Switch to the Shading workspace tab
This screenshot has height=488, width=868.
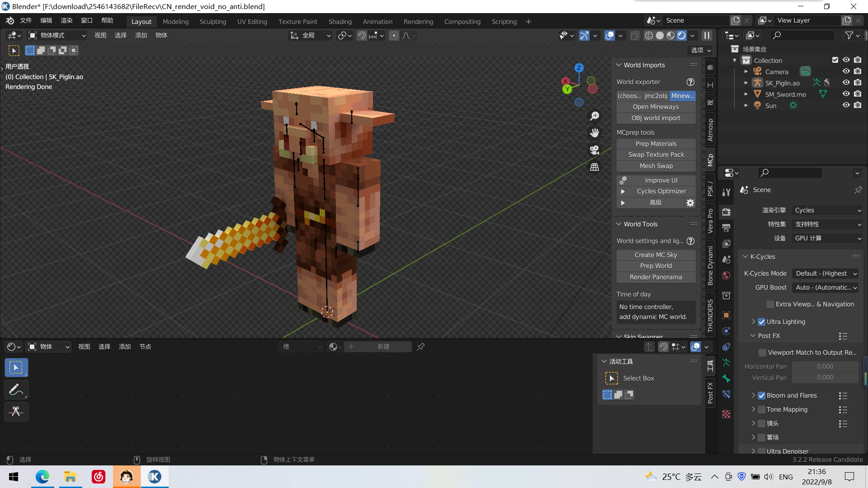click(340, 21)
